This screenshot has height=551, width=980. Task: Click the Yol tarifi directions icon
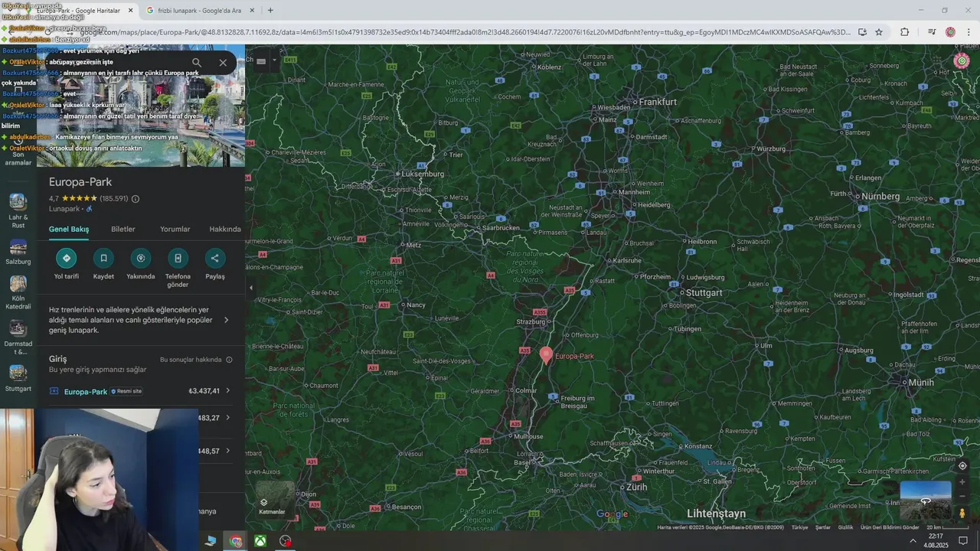tap(67, 258)
